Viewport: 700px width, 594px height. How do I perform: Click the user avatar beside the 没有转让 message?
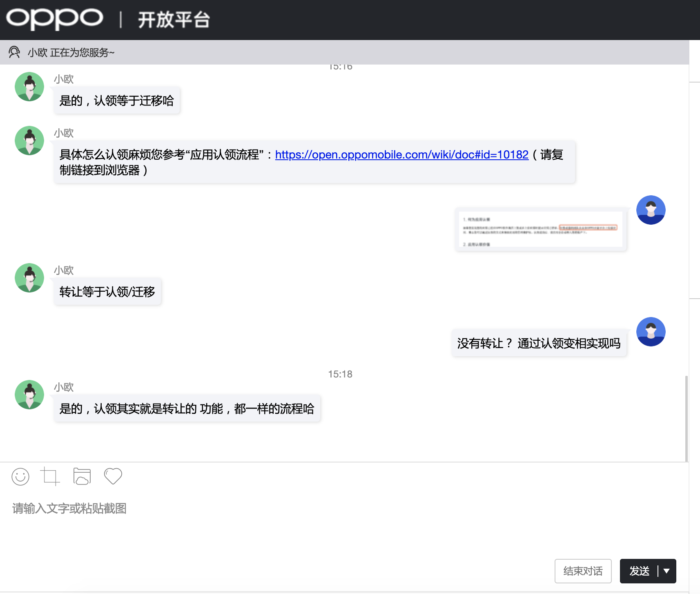pos(651,331)
